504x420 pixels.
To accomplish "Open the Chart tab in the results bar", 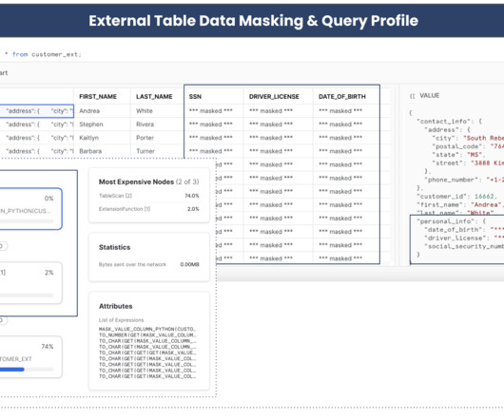I will tap(4, 73).
